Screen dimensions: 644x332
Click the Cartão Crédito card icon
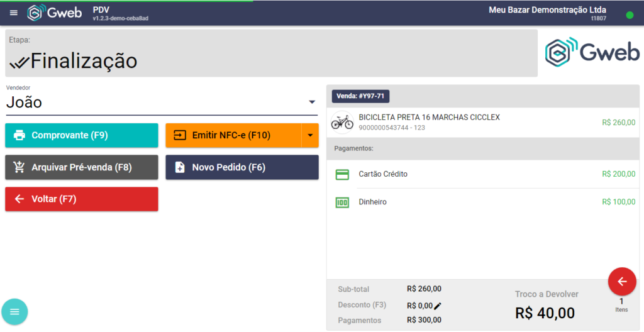tap(342, 174)
